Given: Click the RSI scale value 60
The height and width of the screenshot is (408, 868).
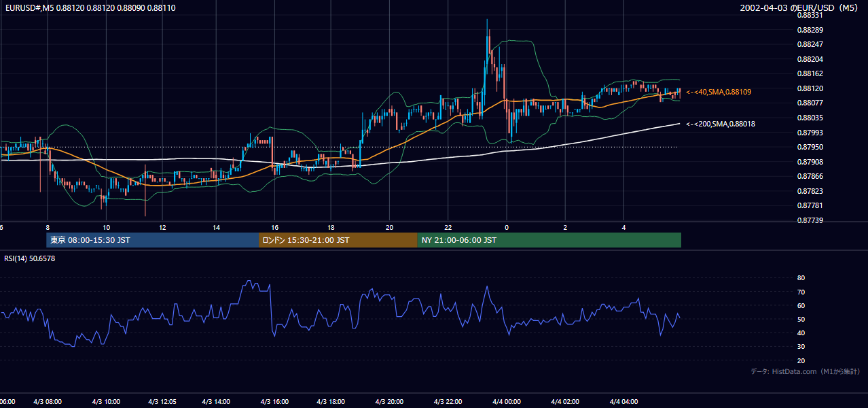Looking at the screenshot, I should coord(801,305).
